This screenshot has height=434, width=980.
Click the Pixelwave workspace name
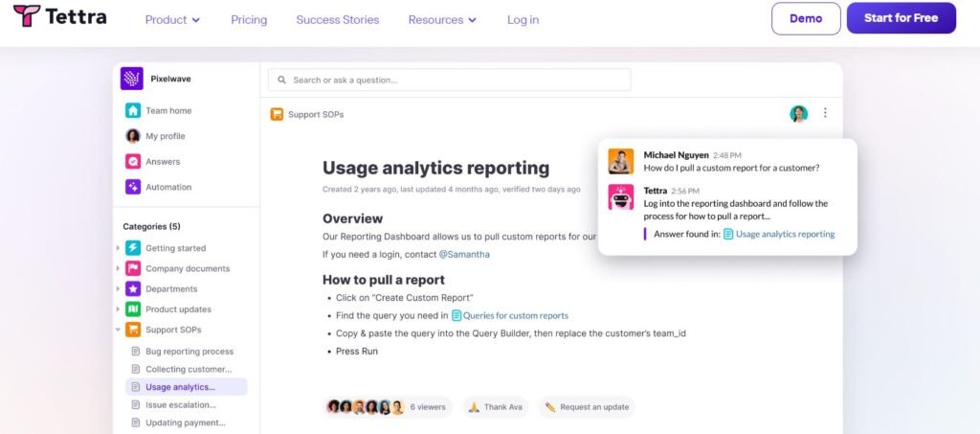pyautogui.click(x=170, y=79)
